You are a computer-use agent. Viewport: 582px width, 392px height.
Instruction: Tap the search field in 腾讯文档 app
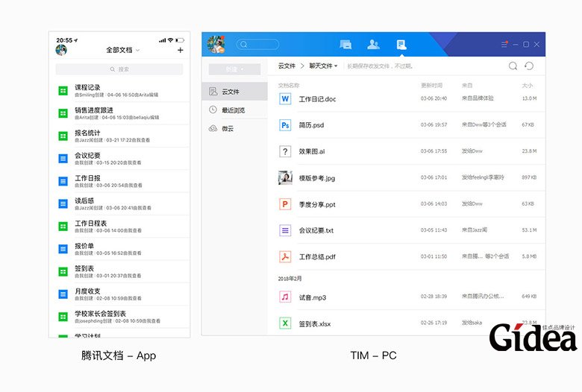pyautogui.click(x=119, y=69)
